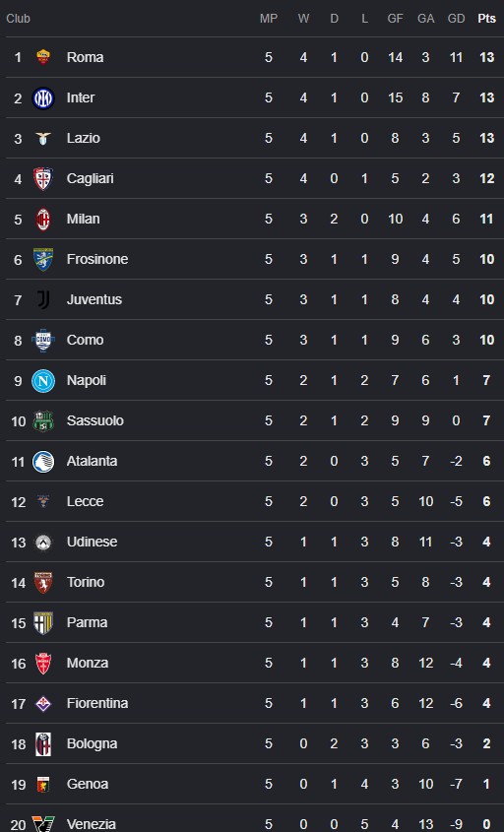
Task: Click the Cagliari club crest icon
Action: (x=43, y=179)
